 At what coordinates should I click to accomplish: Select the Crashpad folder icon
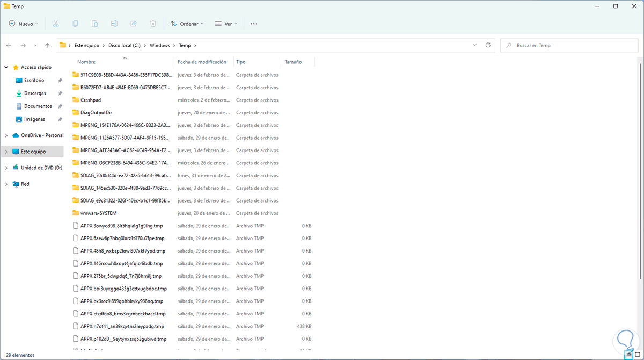tap(76, 100)
